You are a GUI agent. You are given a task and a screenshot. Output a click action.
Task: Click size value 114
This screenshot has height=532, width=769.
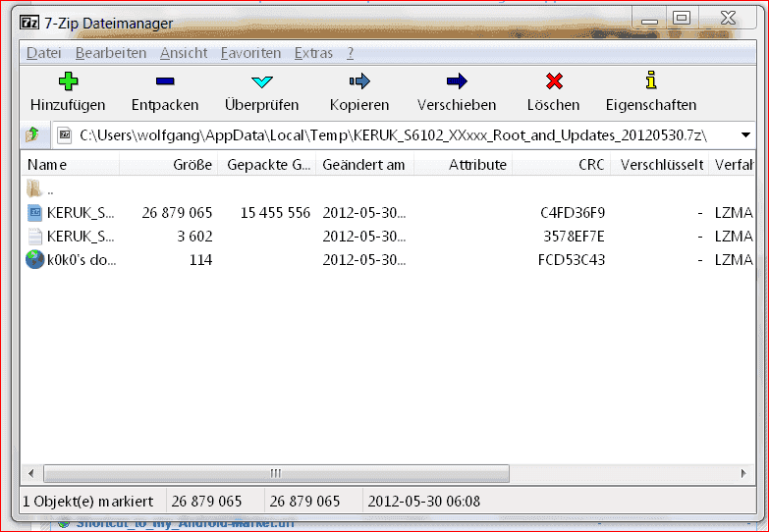click(200, 260)
